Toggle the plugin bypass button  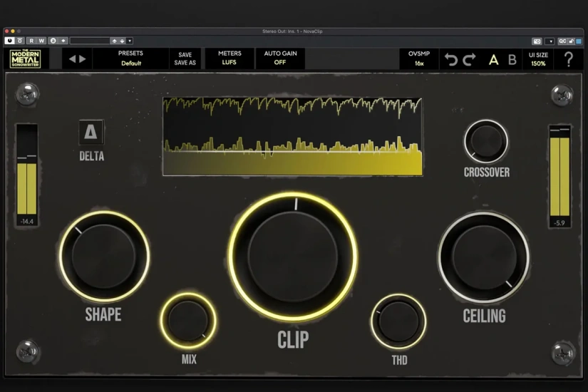[20, 41]
